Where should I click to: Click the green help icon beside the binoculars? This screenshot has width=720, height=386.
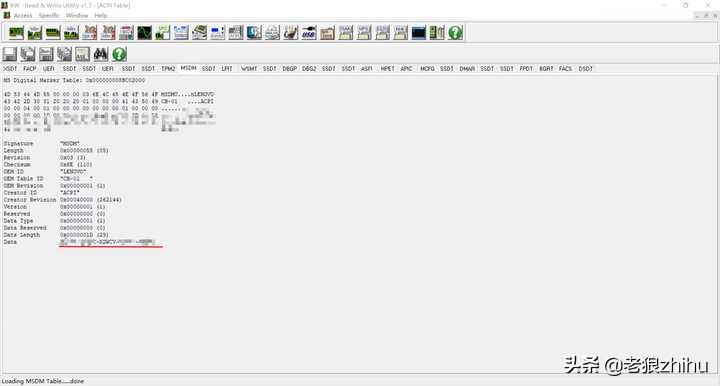tap(119, 54)
